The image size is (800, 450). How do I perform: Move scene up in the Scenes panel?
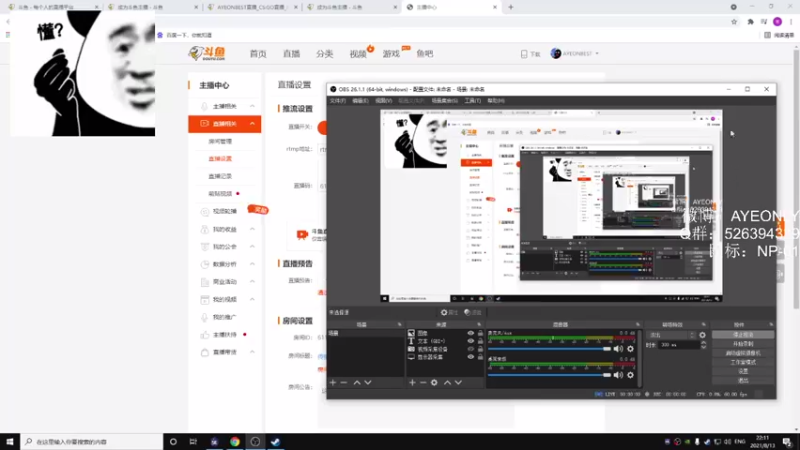[357, 383]
